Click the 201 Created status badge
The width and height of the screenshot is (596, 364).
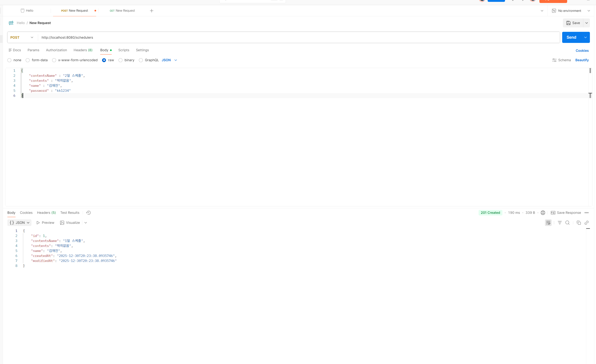pos(490,213)
